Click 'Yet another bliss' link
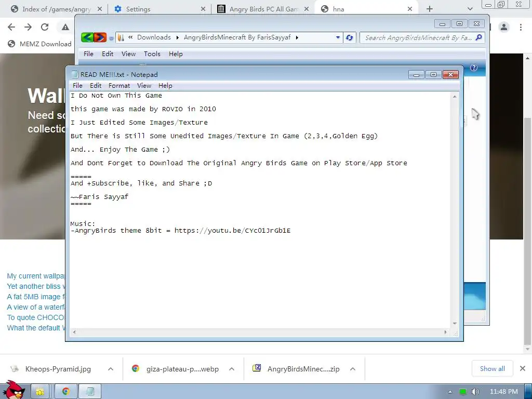This screenshot has width=532, height=399. [x=36, y=286]
